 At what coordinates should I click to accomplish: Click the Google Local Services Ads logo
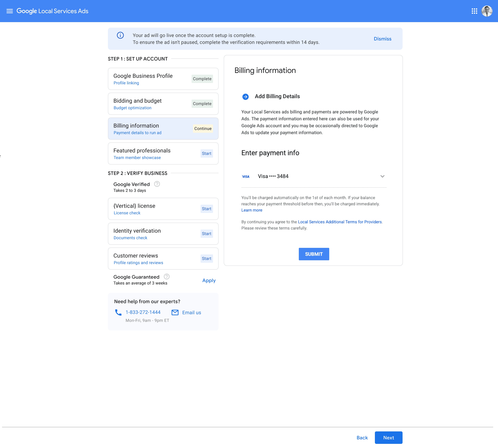click(52, 11)
